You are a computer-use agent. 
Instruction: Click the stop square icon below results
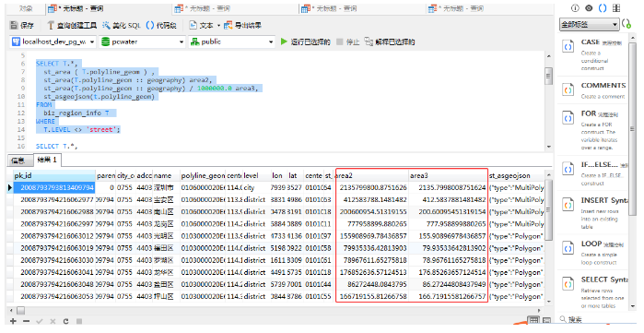[79, 321]
